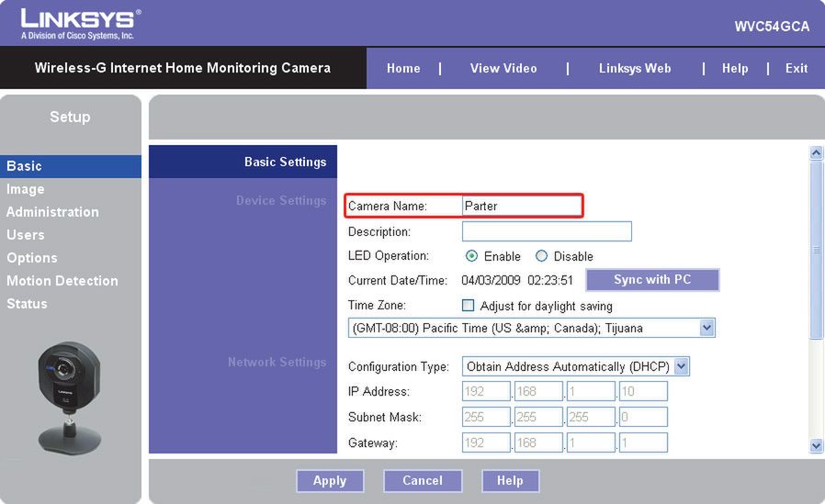
Task: Open Image settings in sidebar
Action: coord(25,189)
